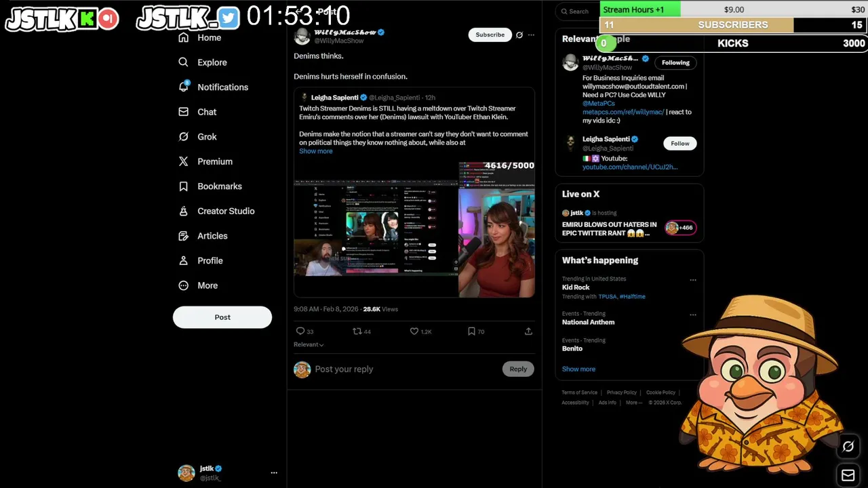Open Cookie Policy footer link
This screenshot has height=488, width=868.
click(x=660, y=392)
